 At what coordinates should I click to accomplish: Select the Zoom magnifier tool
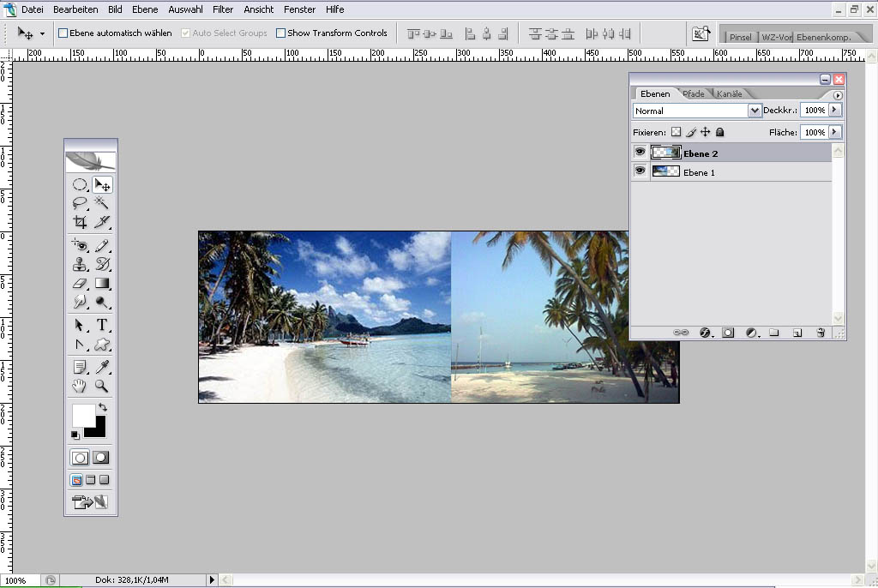pyautogui.click(x=102, y=386)
